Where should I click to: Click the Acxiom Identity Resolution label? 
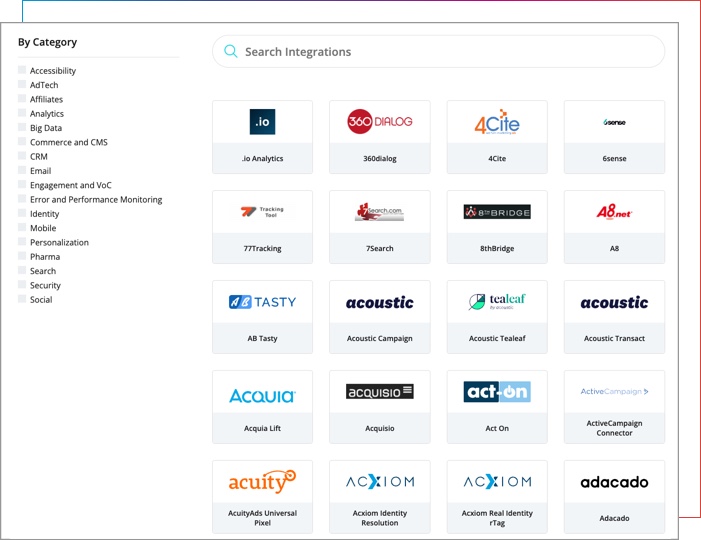click(x=379, y=518)
